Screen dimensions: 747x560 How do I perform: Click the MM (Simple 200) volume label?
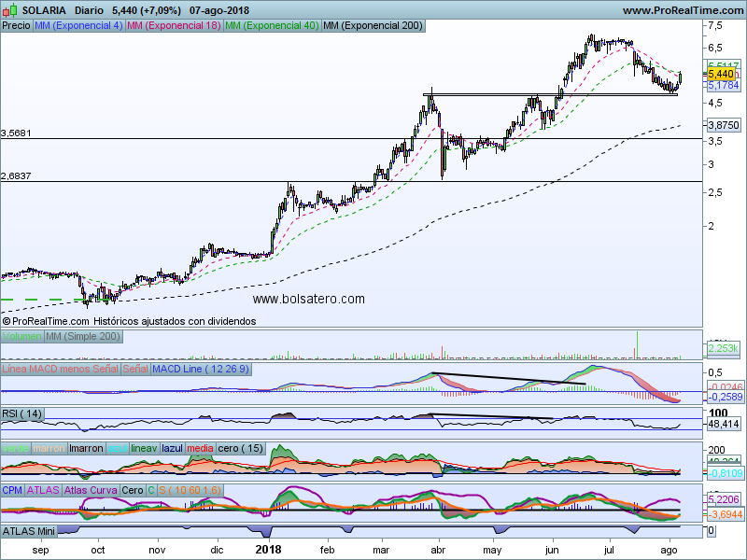click(83, 336)
